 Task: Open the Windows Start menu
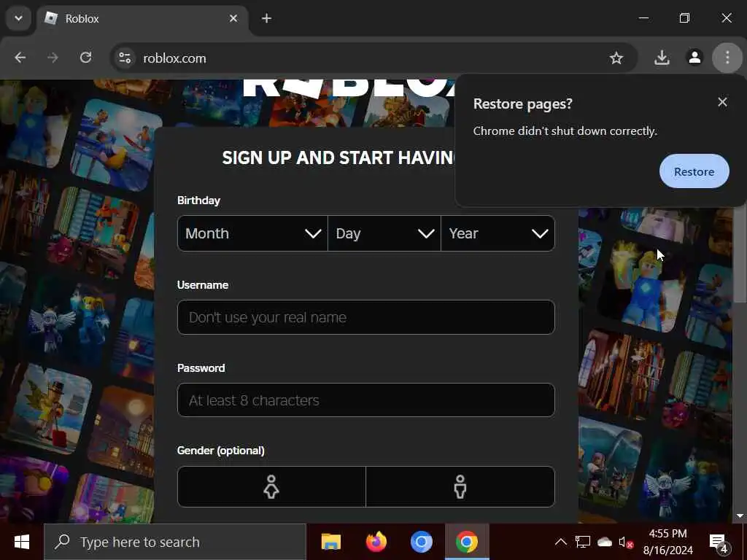click(x=22, y=542)
